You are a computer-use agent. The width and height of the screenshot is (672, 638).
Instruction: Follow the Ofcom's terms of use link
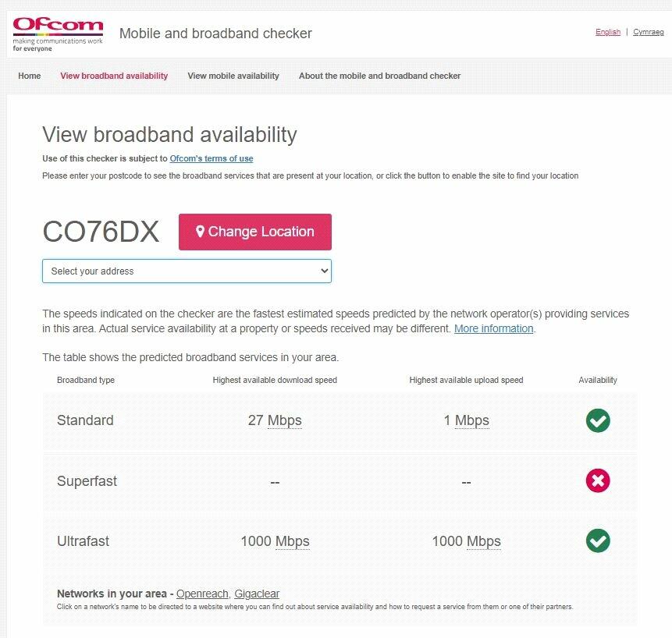(x=212, y=159)
